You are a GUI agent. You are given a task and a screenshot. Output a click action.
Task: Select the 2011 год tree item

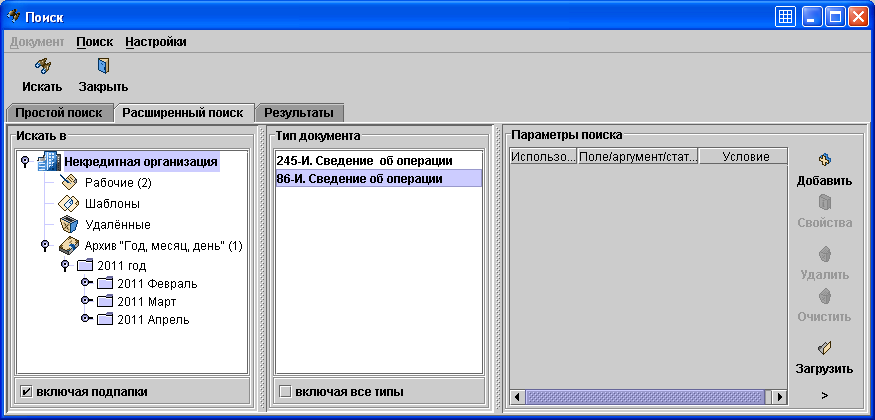[x=122, y=265]
